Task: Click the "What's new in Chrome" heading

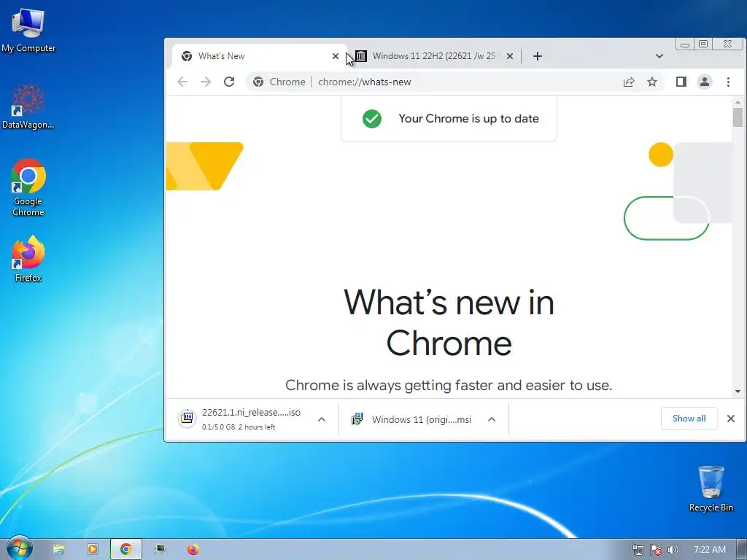Action: [x=449, y=322]
